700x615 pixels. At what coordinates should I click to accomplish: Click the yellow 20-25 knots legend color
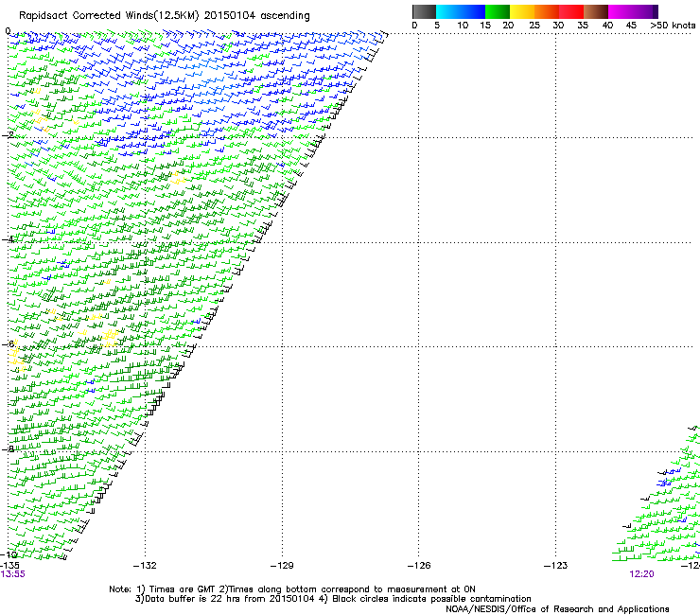coord(522,11)
